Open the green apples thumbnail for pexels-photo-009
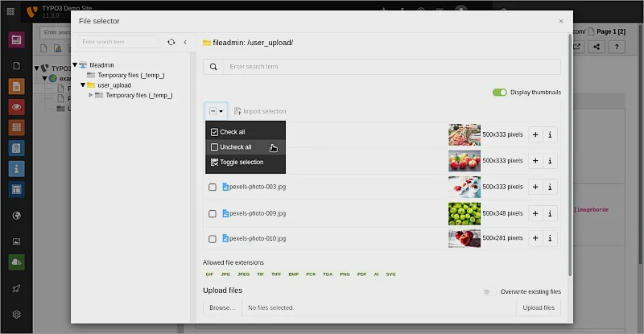Screen dimensions: 644x334 [x=464, y=213]
